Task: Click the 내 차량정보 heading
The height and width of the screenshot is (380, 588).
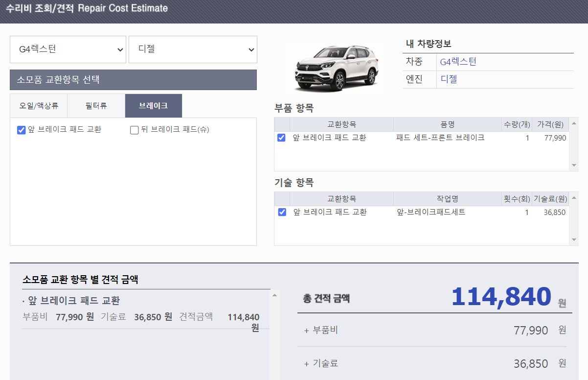Action: pyautogui.click(x=429, y=44)
